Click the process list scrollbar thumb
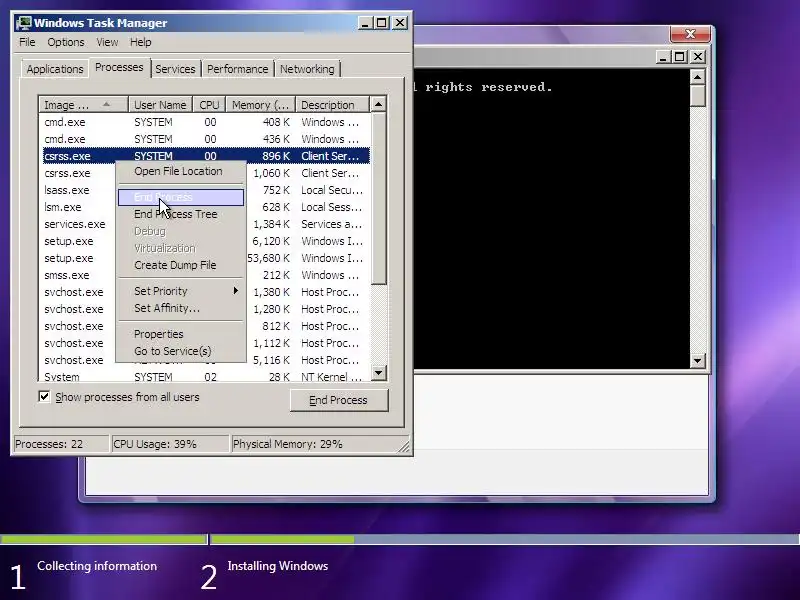The width and height of the screenshot is (800, 600). 378,199
